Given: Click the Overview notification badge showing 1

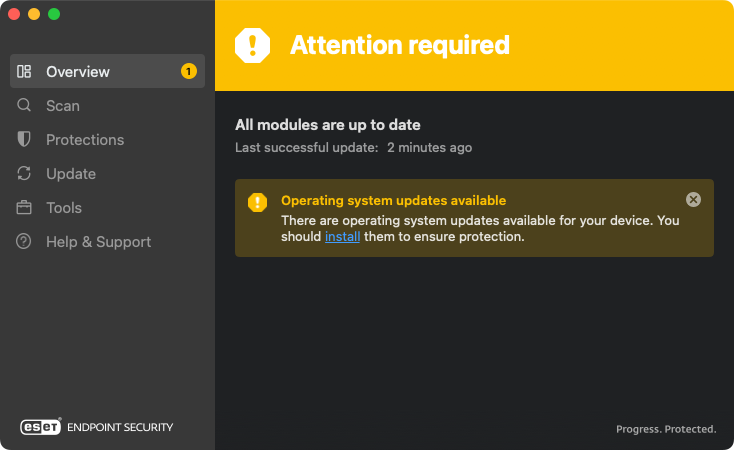Looking at the screenshot, I should coord(188,72).
